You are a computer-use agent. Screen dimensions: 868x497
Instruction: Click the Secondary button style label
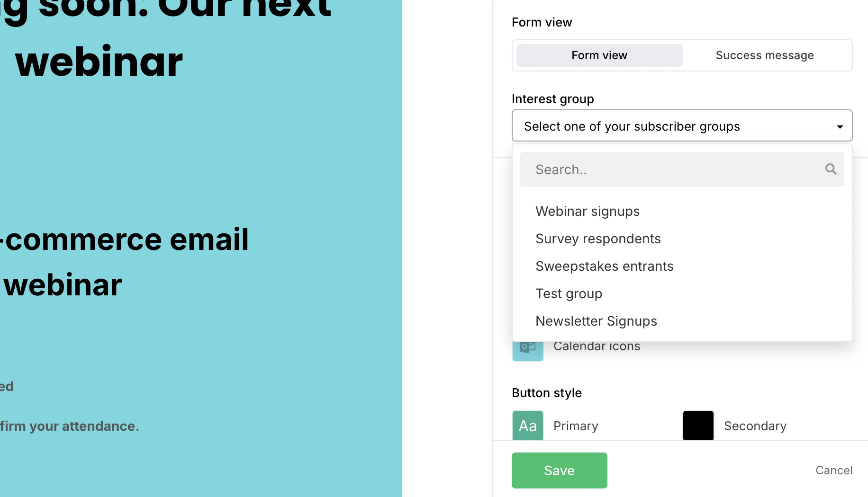[755, 426]
